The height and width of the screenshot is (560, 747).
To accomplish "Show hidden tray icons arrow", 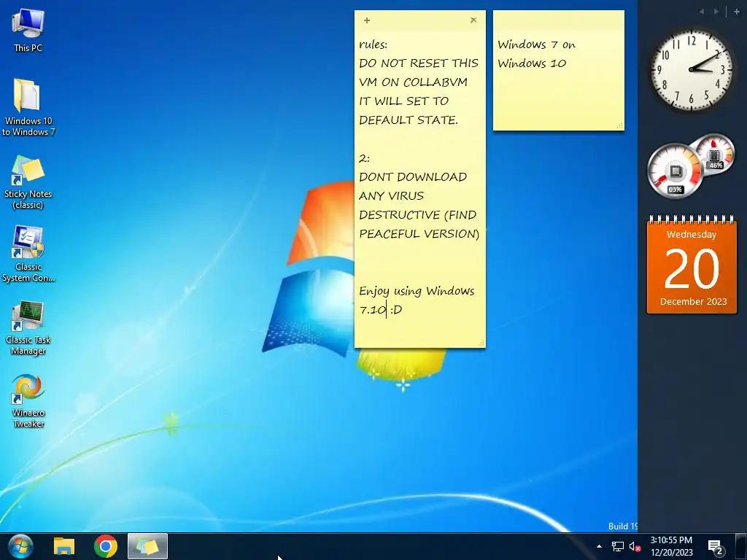I will (599, 546).
